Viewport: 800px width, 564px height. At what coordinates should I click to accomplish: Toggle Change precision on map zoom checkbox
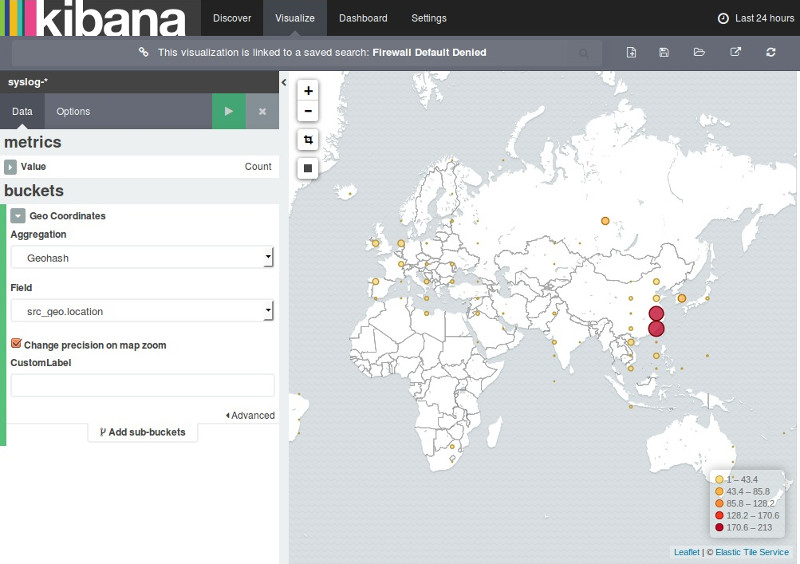(16, 344)
